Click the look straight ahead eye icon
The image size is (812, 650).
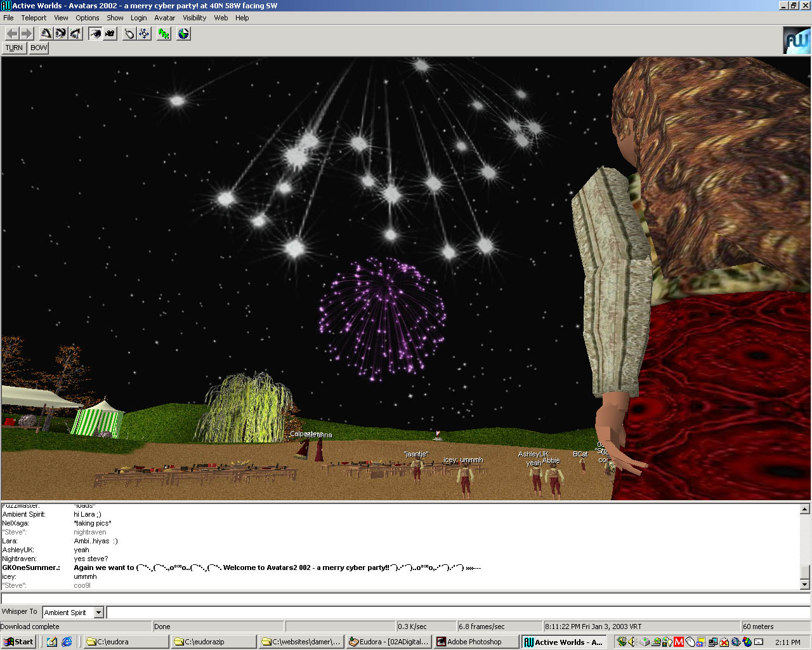click(61, 34)
